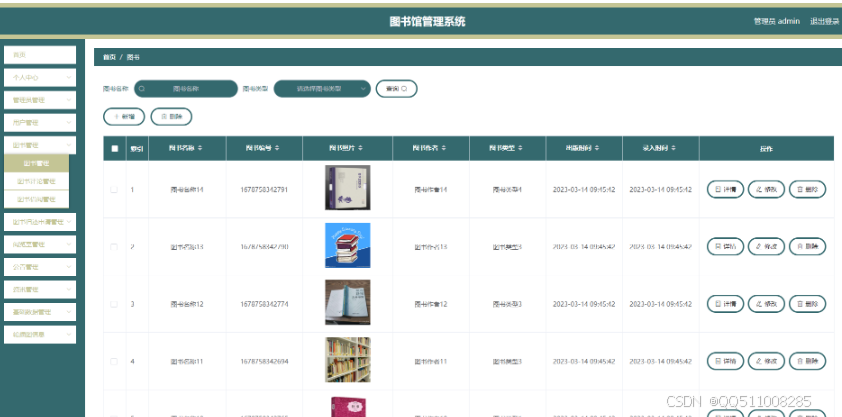Click author cell 图书作者14
The image size is (842, 417).
pos(431,189)
